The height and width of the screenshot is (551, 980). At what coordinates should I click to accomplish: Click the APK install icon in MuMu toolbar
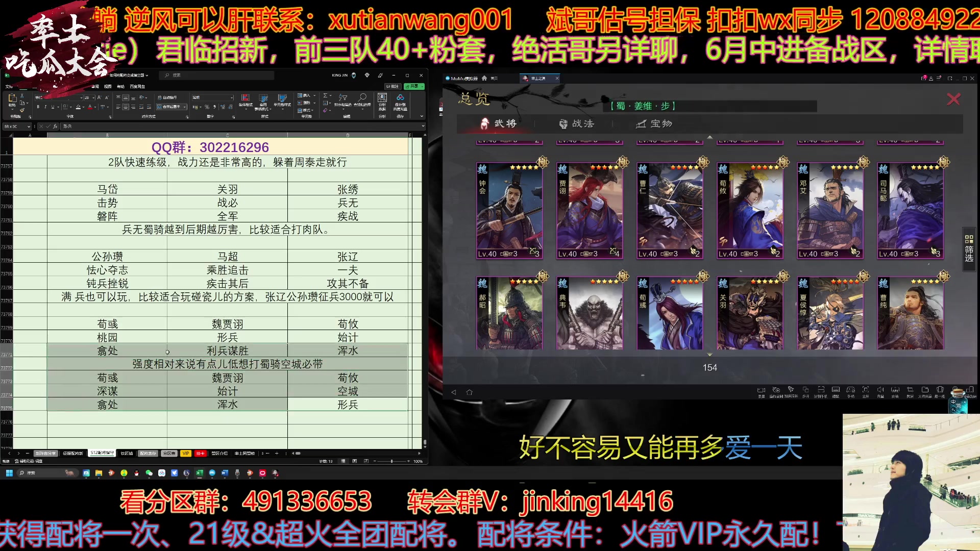coord(895,390)
